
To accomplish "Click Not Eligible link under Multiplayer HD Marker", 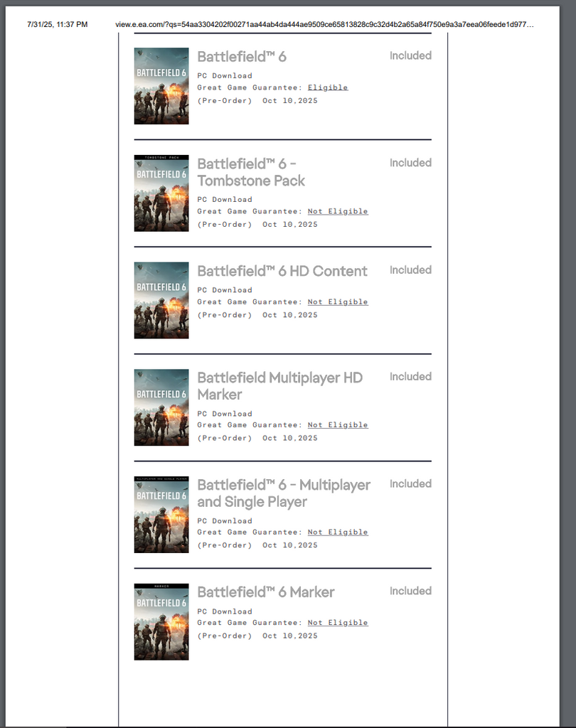I will pos(338,425).
